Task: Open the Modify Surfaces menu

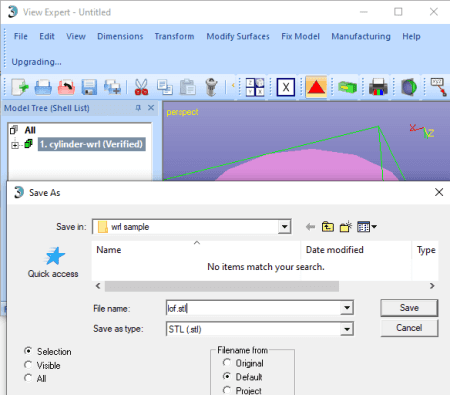Action: click(238, 36)
